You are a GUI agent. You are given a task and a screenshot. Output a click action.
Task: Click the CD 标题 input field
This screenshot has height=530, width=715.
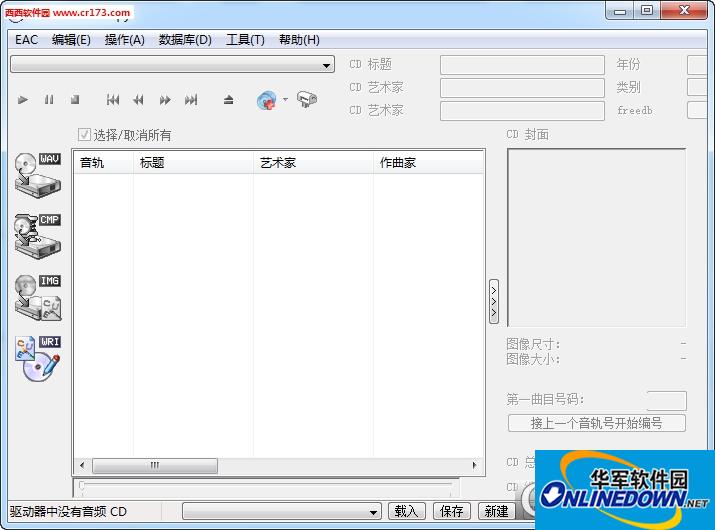click(x=523, y=65)
